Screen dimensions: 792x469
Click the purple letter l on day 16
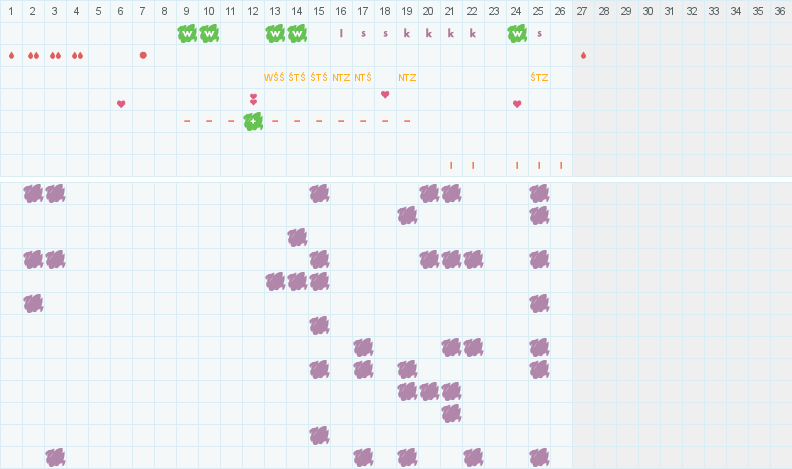click(341, 33)
